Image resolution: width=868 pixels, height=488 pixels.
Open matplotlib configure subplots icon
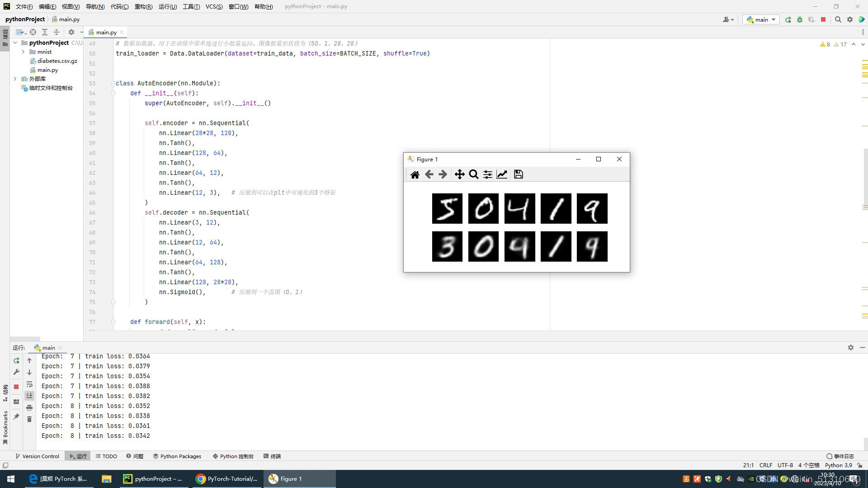tap(487, 174)
